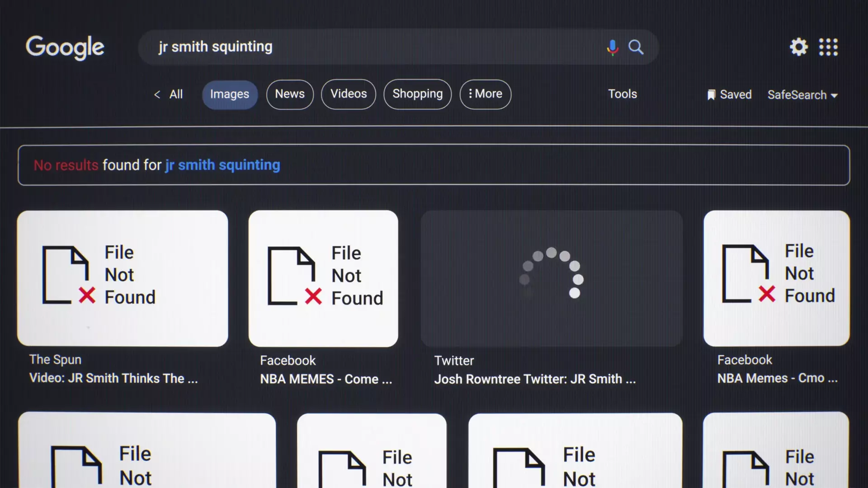This screenshot has width=868, height=488.
Task: Click the magnifying glass search icon
Action: coord(636,47)
